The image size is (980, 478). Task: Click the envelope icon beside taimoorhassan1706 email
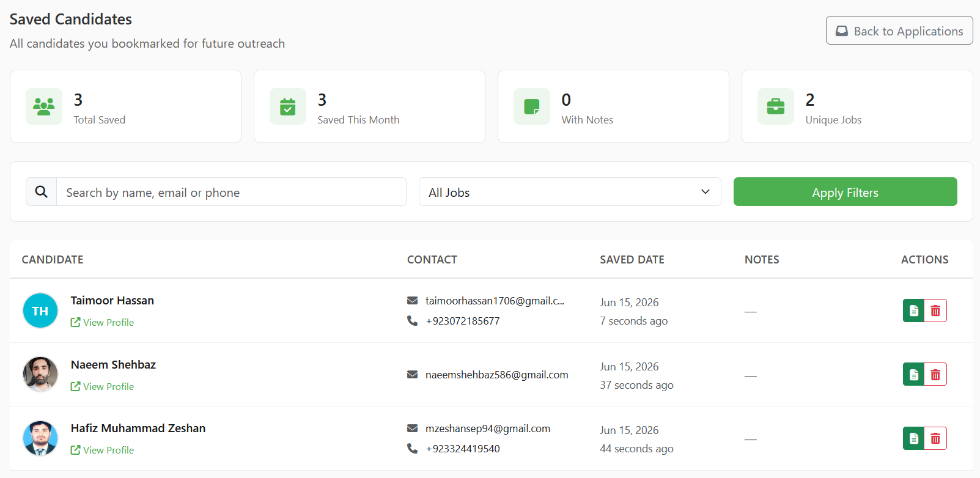tap(413, 301)
